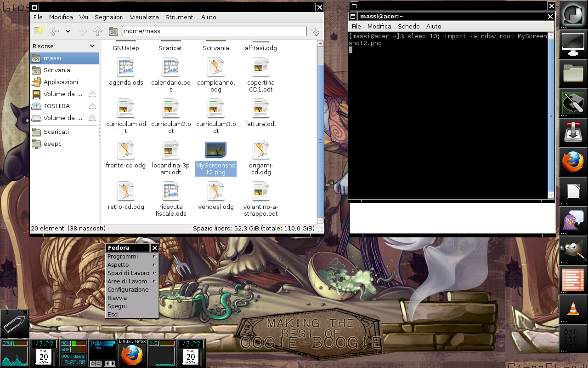Choose Riavvia in Fedora menu
588x368 pixels.
point(132,298)
